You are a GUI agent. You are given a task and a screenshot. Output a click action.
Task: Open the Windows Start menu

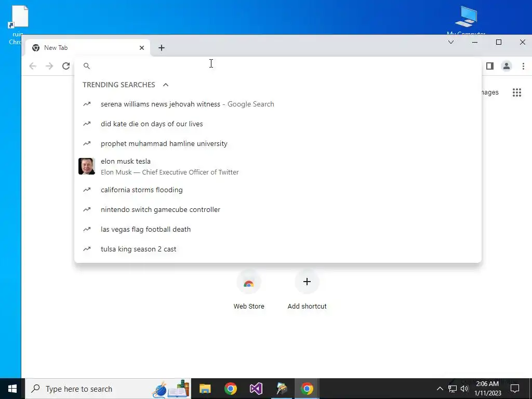click(x=12, y=389)
